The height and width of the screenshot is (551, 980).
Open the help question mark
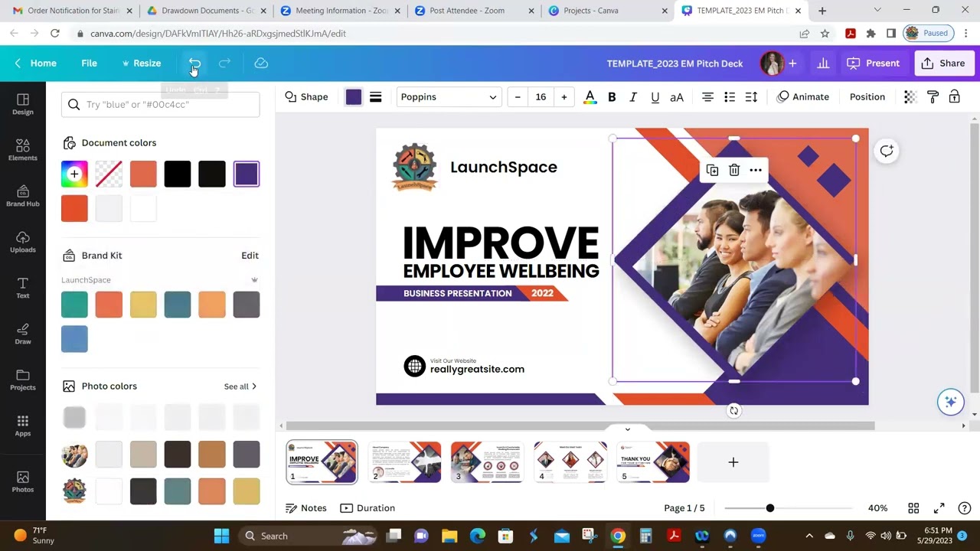click(965, 508)
